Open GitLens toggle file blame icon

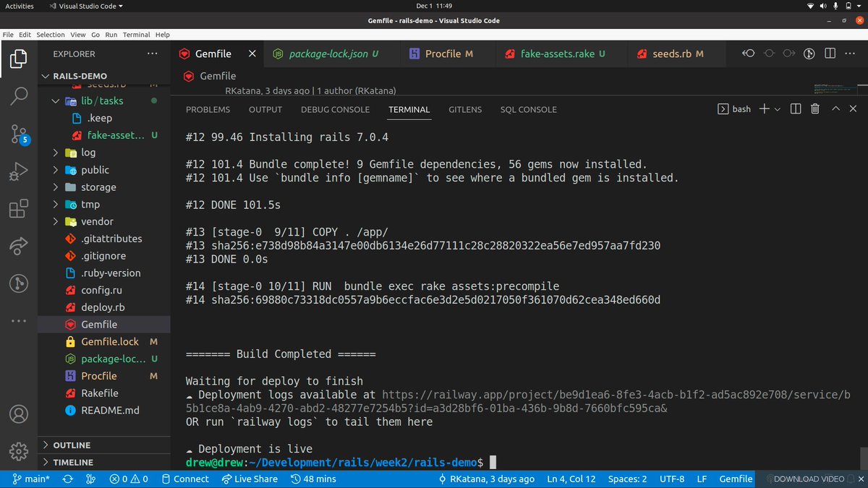click(x=810, y=53)
